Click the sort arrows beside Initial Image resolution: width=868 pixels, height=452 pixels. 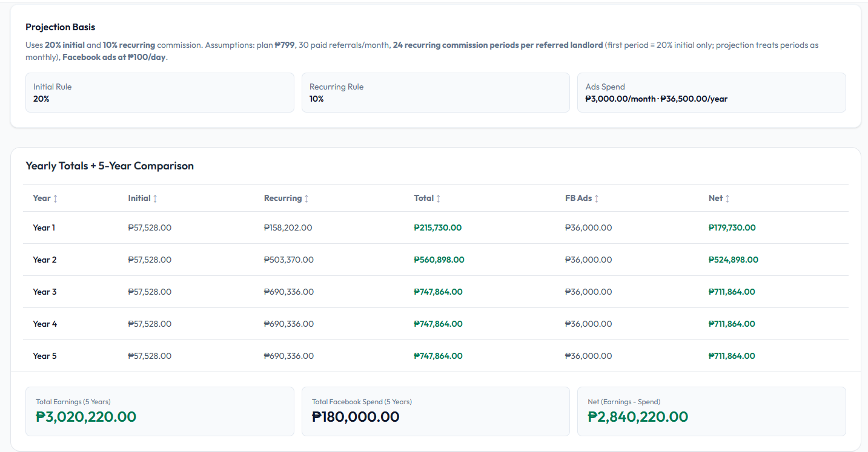[x=155, y=198]
